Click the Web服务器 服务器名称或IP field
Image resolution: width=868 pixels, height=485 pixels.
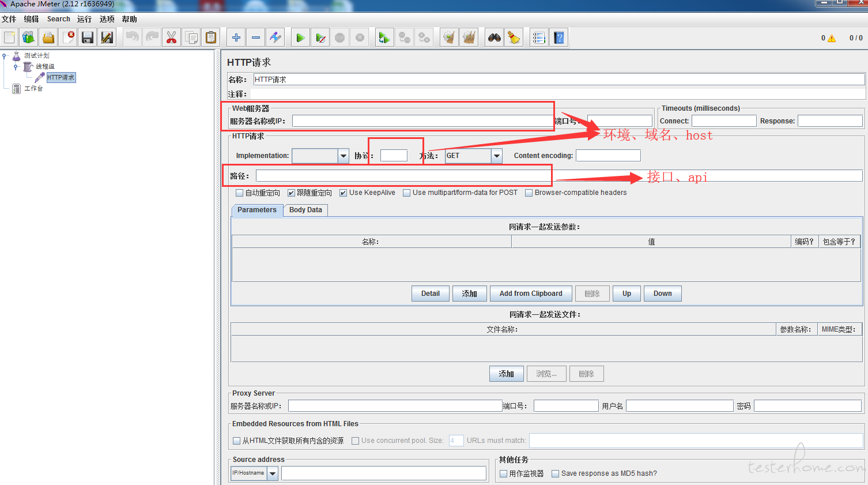(422, 121)
